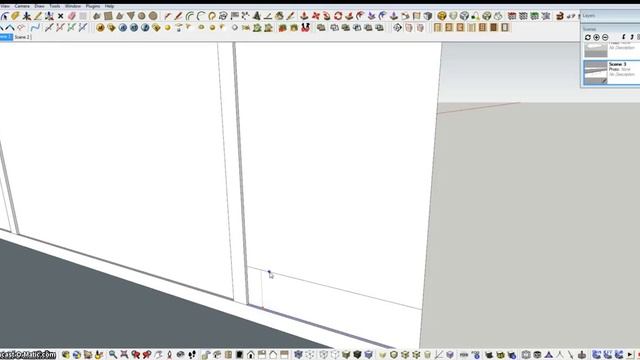Open the Draw menu
Image resolution: width=640 pixels, height=360 pixels.
40,6
